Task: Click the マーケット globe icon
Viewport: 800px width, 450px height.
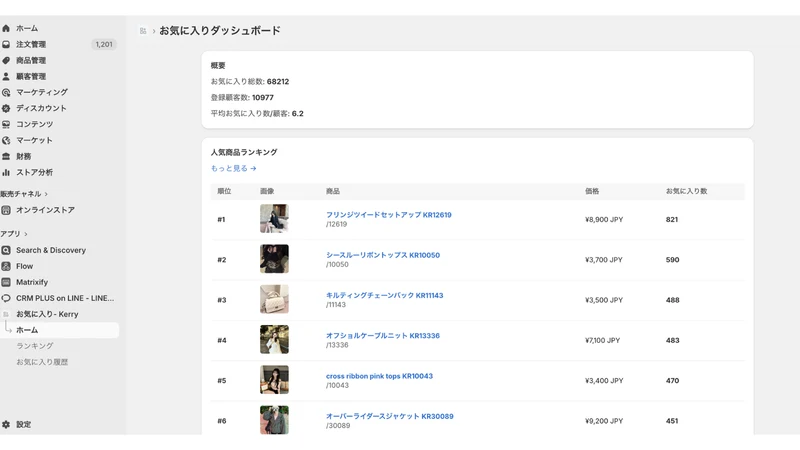Action: tap(6, 140)
